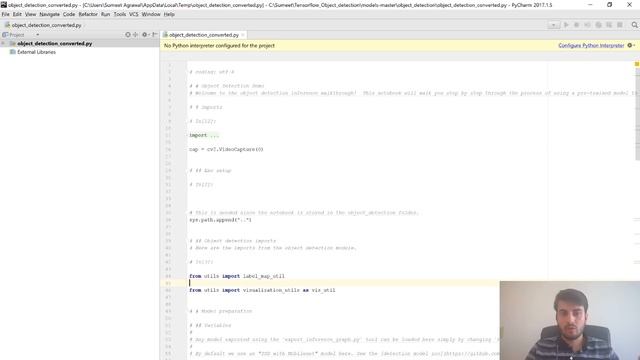Expand object_detection_converted.py project node arrow
640x360 pixels.
tap(3, 44)
